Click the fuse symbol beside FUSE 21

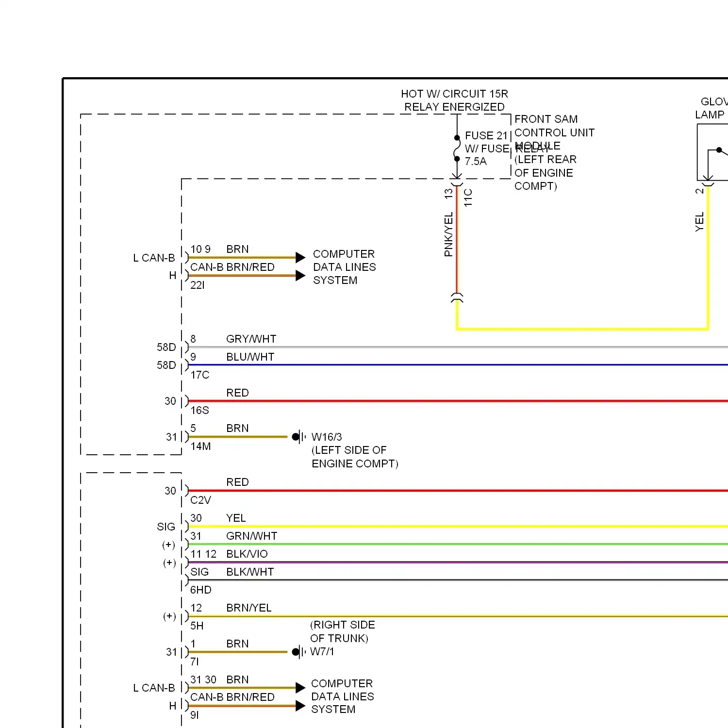457,148
